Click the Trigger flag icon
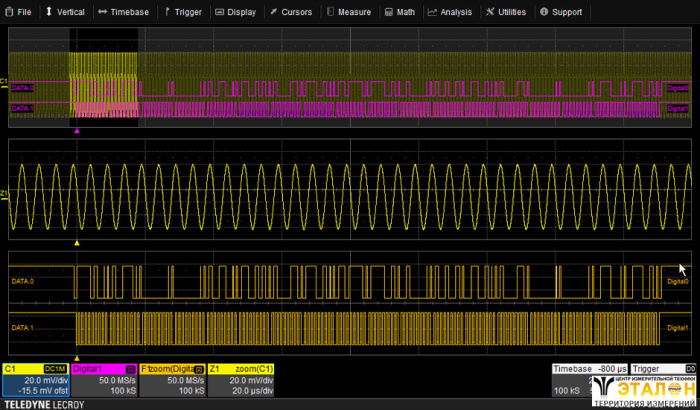Viewport: 700px width, 410px height. click(x=166, y=12)
